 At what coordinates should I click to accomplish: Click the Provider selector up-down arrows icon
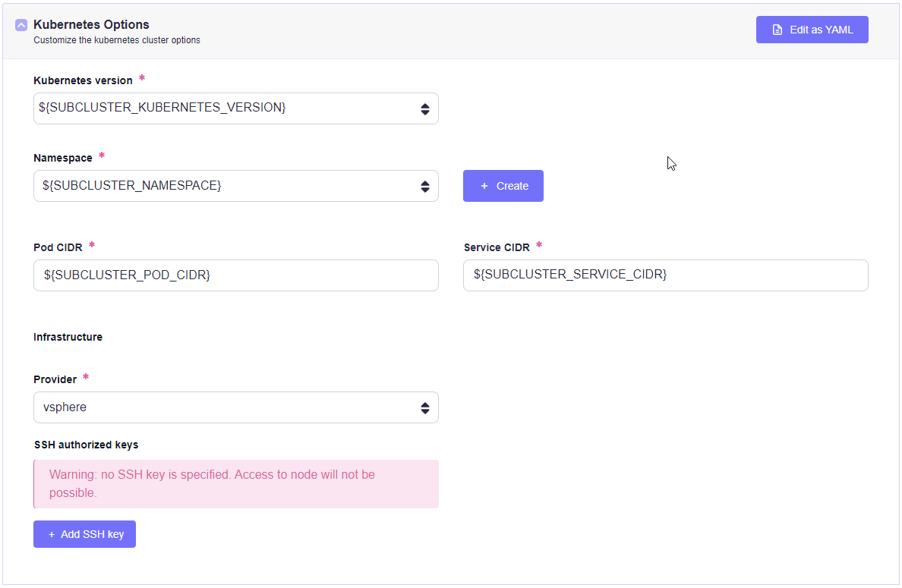tap(425, 408)
